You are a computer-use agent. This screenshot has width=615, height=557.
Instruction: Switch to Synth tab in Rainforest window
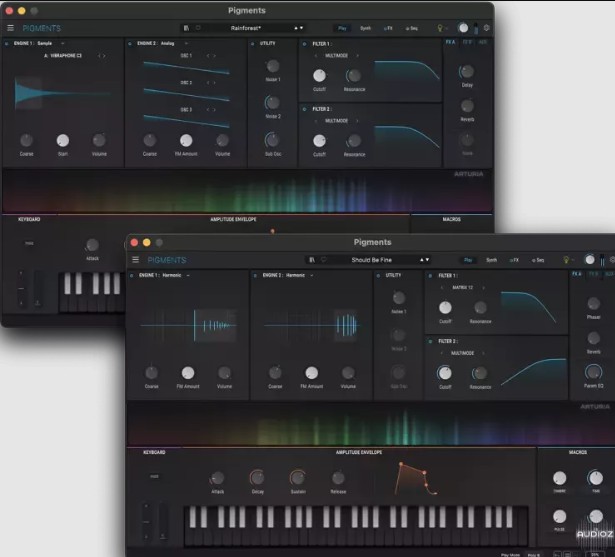point(365,28)
